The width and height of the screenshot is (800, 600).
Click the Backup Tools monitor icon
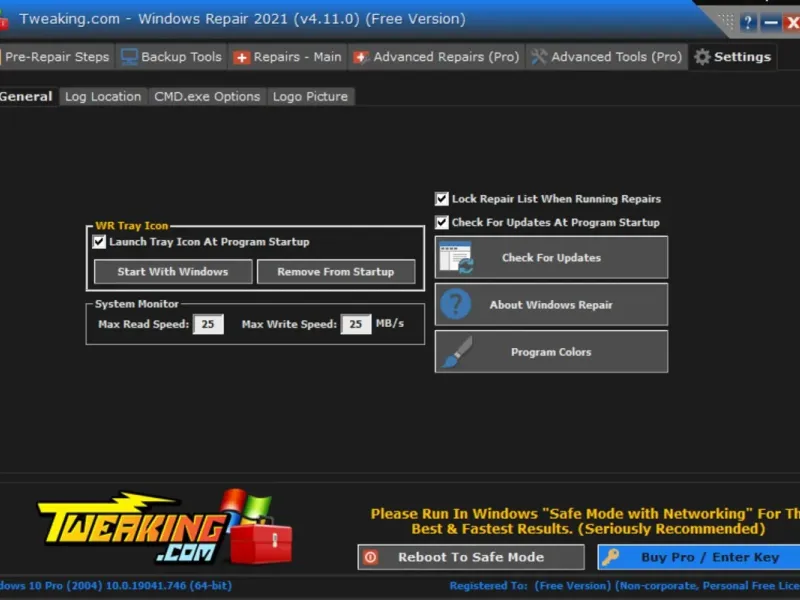(x=129, y=57)
